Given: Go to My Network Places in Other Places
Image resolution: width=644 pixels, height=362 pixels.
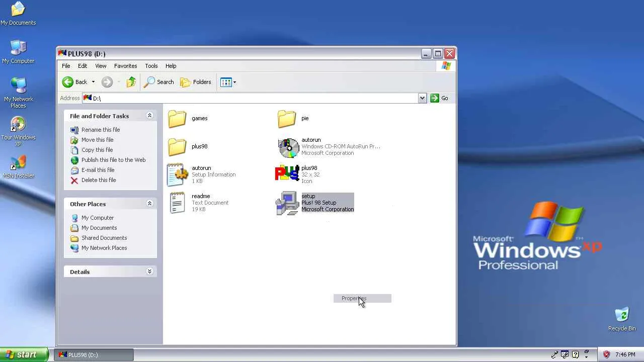Looking at the screenshot, I should 104,248.
